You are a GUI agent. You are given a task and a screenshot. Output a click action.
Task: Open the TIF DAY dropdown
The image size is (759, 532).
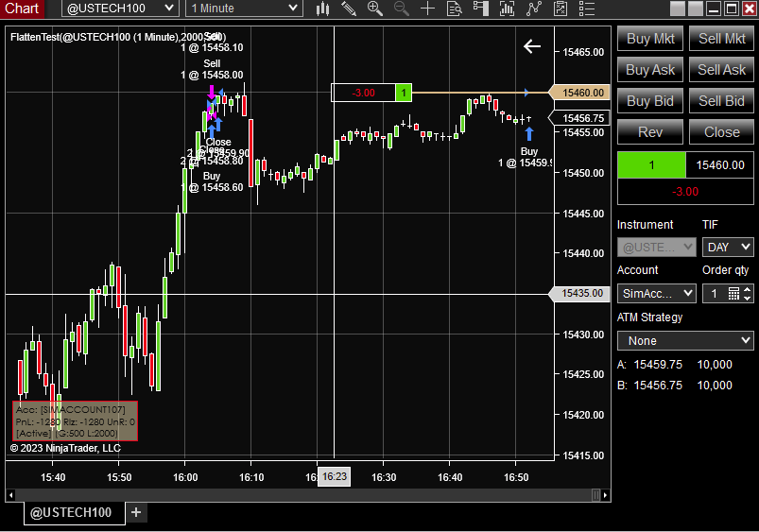(728, 248)
